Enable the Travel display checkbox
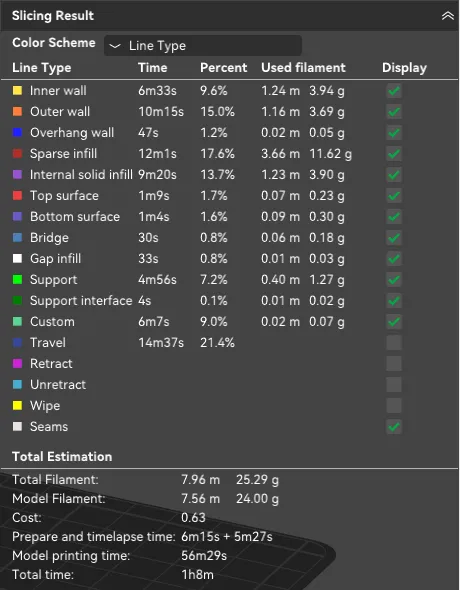Viewport: 460px width, 590px height. tap(394, 343)
